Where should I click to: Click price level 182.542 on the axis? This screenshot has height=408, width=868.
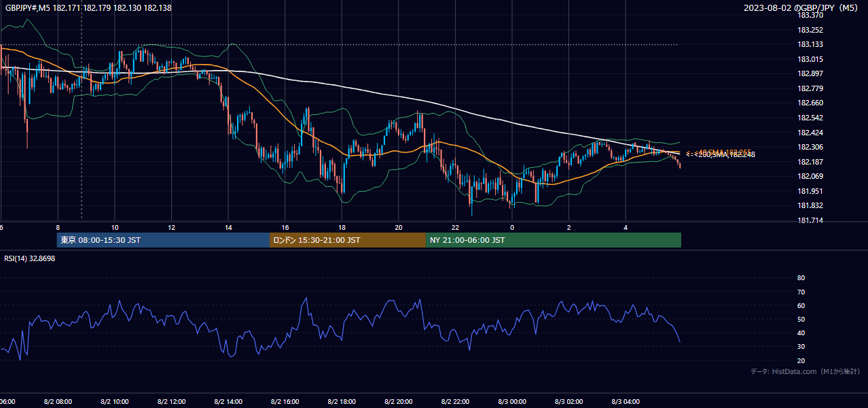(810, 118)
